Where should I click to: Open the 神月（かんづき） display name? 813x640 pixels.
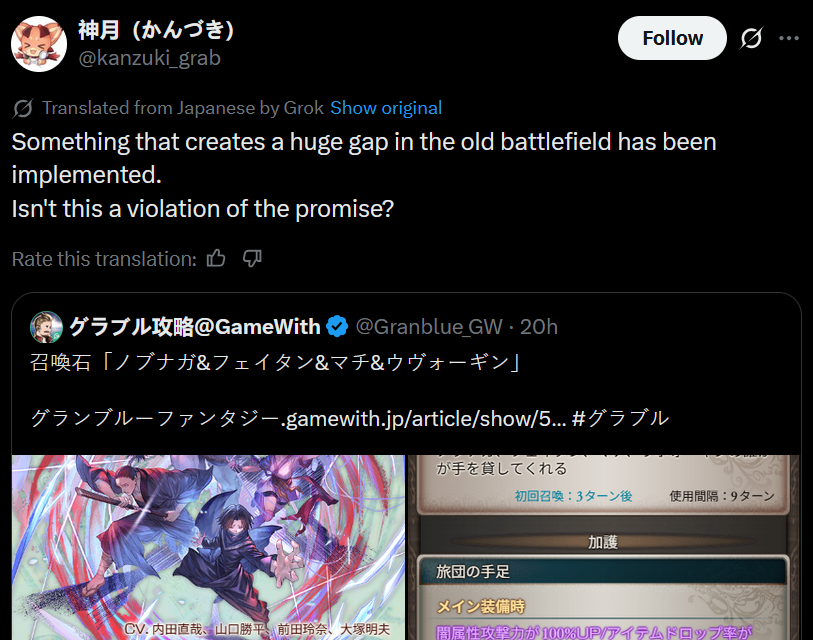[156, 30]
